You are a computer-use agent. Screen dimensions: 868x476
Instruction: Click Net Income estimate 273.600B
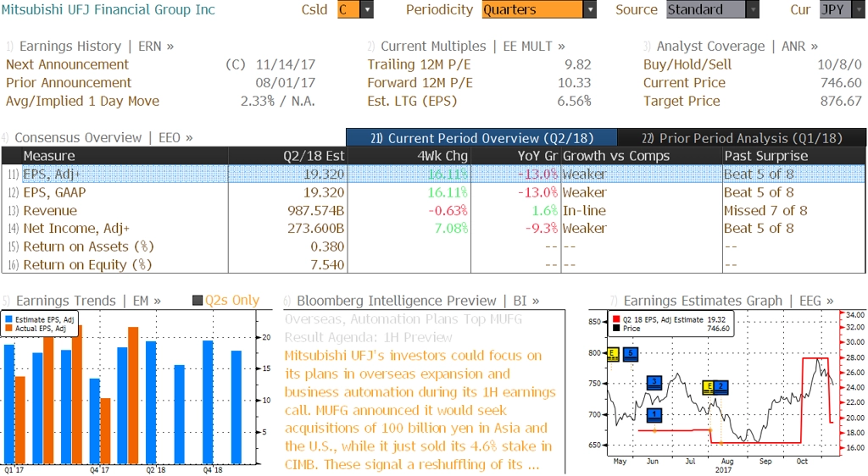tap(315, 229)
